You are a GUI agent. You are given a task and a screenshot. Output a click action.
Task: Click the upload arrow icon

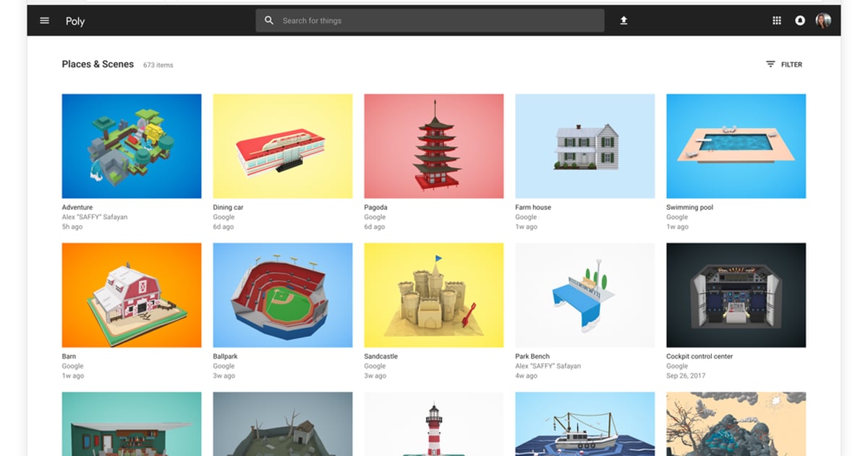point(624,20)
